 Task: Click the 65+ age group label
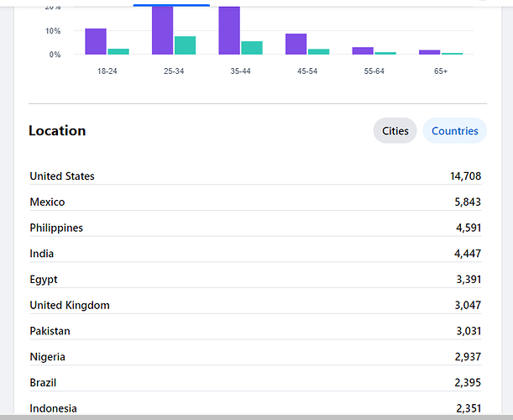click(x=441, y=71)
